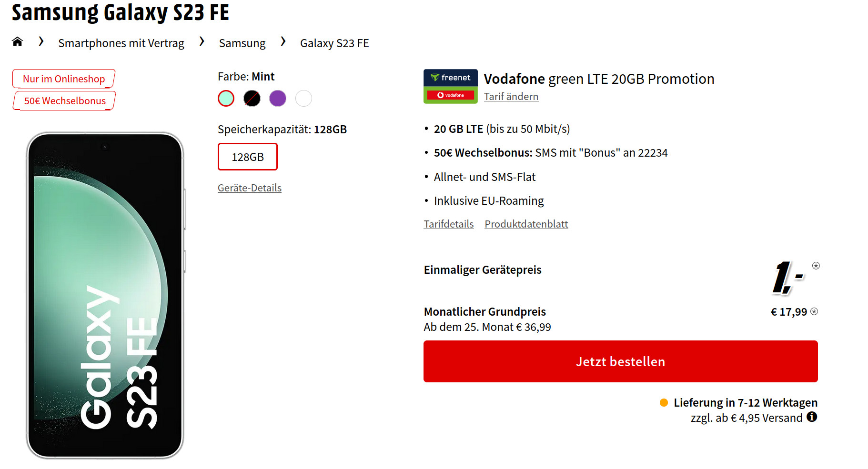Select the mint color swatch

pos(226,98)
